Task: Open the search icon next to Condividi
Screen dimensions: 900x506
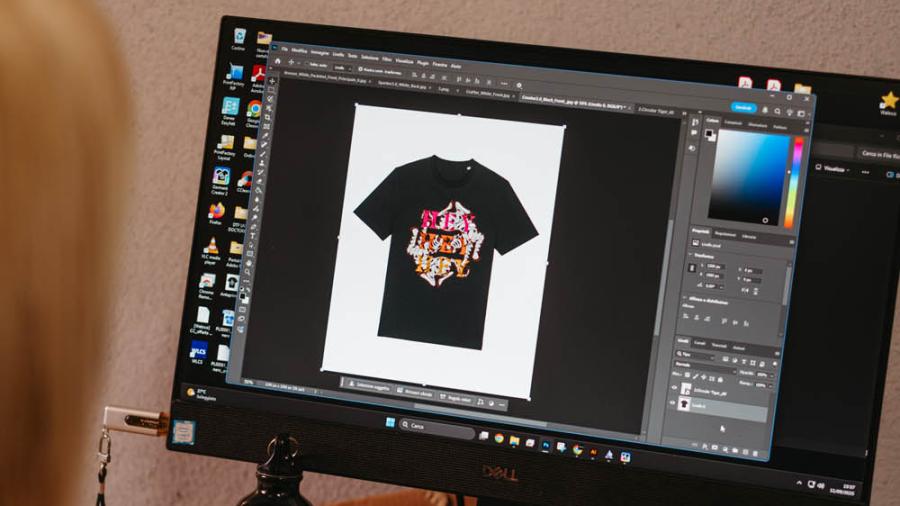Action: point(777,111)
